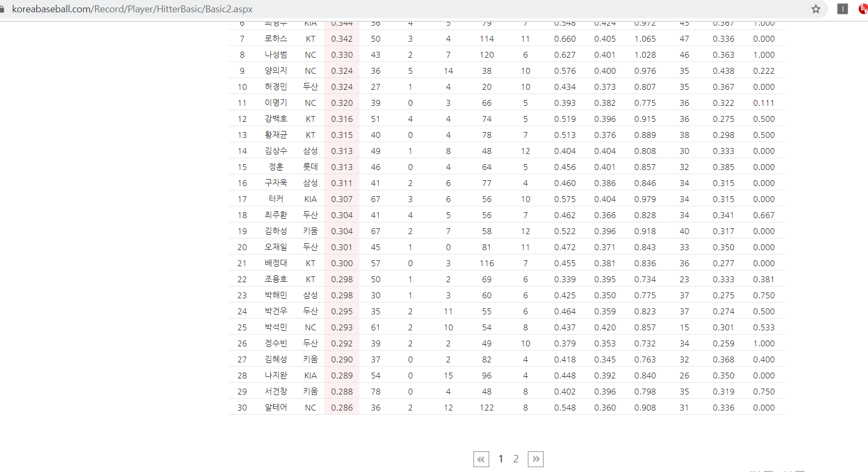Click player name 터커 in row 17
This screenshot has height=472, width=868.
pyautogui.click(x=276, y=199)
